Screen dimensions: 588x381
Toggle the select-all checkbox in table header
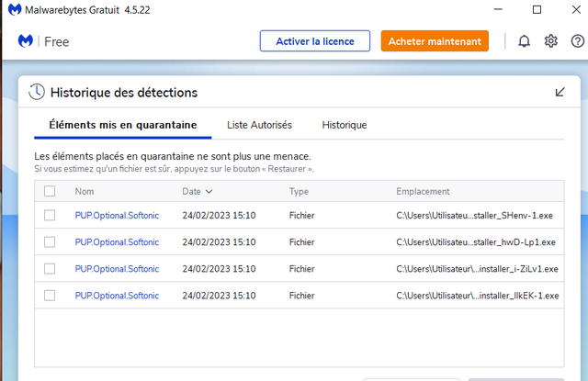pos(50,191)
